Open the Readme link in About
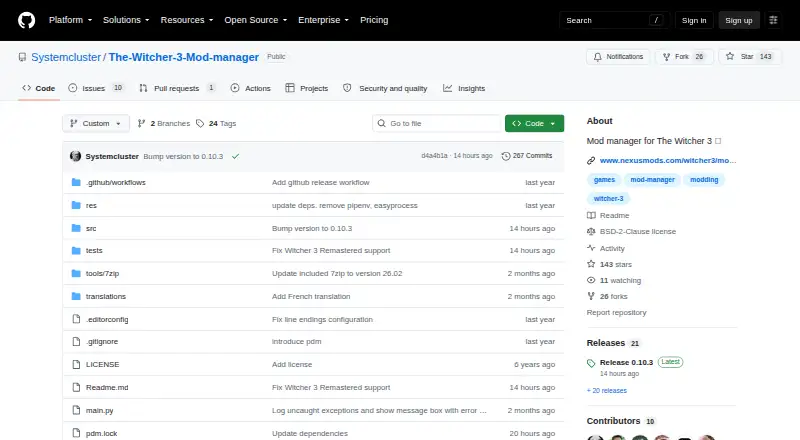 [608, 215]
